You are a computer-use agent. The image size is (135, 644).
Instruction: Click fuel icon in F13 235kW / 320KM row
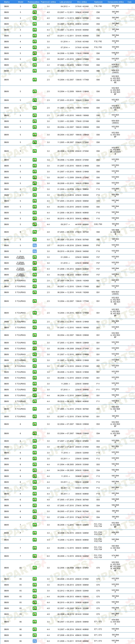(35, 453)
